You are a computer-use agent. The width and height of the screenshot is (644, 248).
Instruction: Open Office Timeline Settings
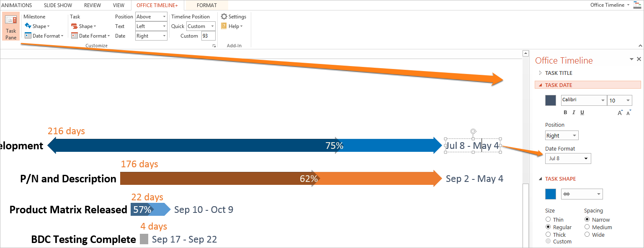point(234,17)
